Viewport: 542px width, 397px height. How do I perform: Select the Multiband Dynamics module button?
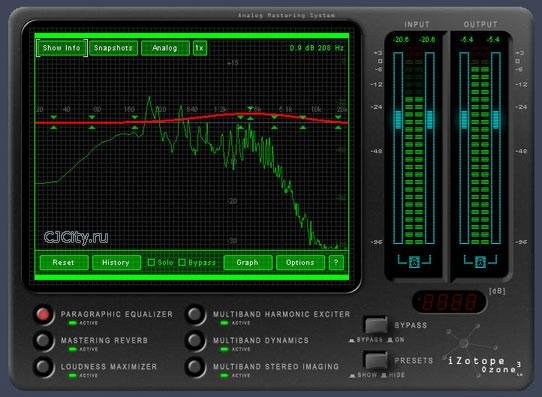point(195,340)
